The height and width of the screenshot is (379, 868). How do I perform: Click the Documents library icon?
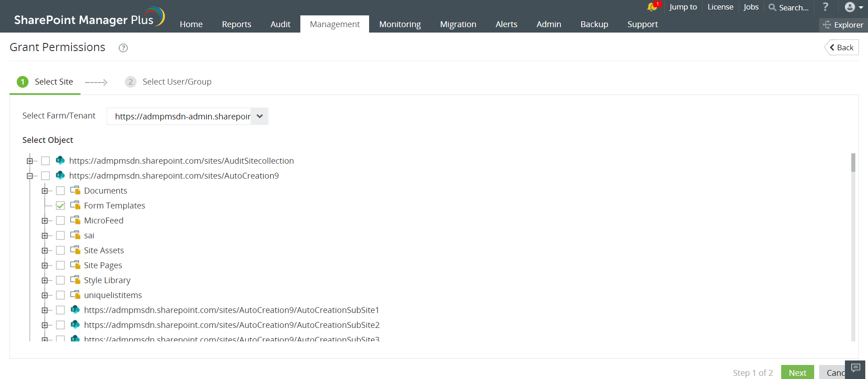click(x=75, y=190)
